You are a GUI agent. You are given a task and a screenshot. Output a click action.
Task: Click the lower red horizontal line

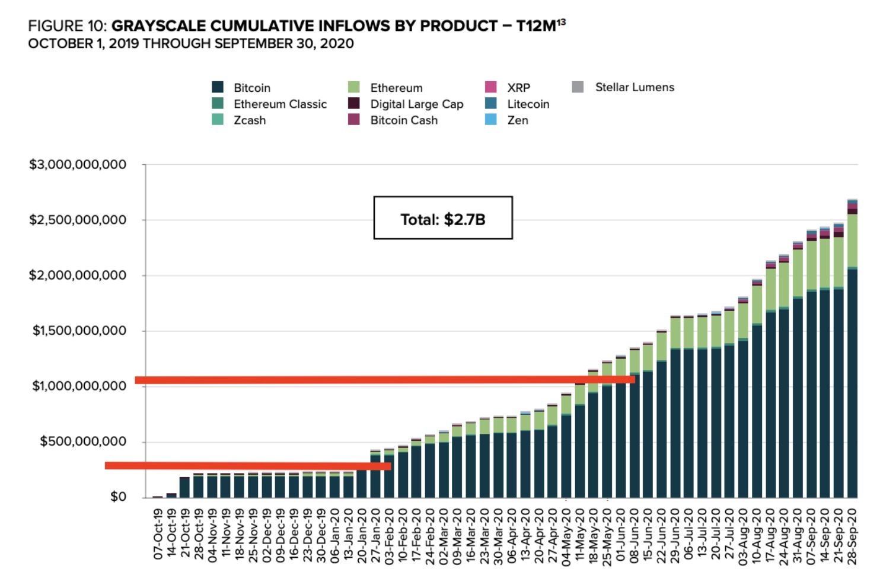pos(248,466)
